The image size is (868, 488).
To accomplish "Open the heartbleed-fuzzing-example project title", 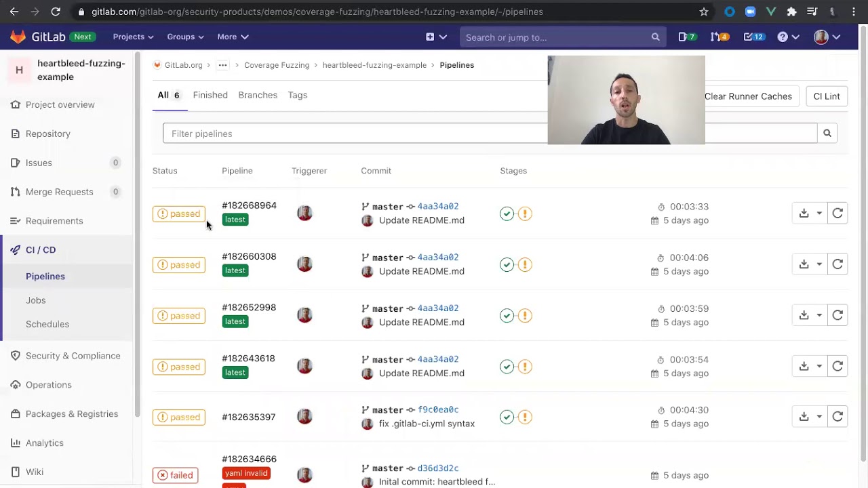I will (81, 70).
